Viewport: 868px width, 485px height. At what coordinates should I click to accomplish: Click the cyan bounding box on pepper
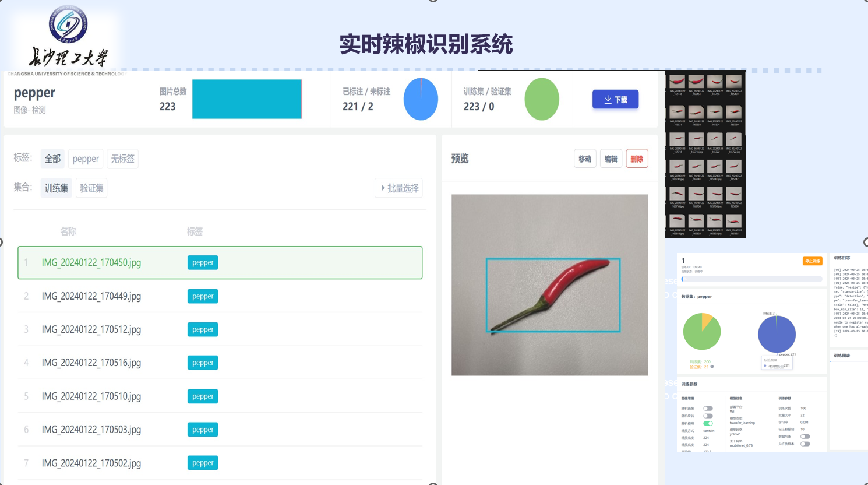[x=553, y=295]
